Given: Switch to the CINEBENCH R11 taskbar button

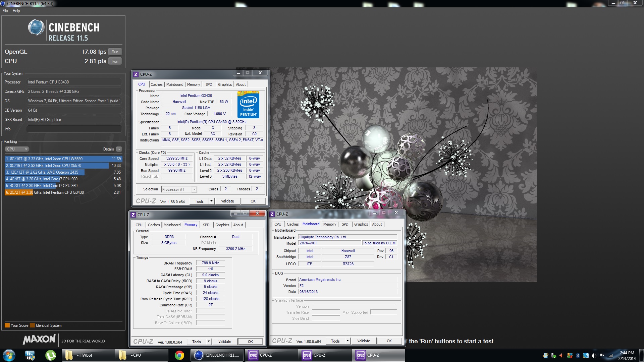Looking at the screenshot, I should click(217, 355).
